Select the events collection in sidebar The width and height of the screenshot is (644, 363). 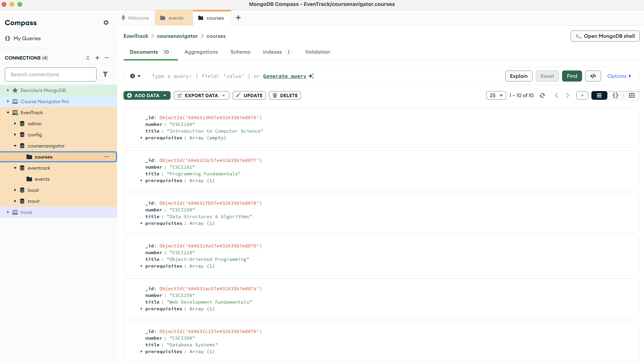pyautogui.click(x=59, y=179)
